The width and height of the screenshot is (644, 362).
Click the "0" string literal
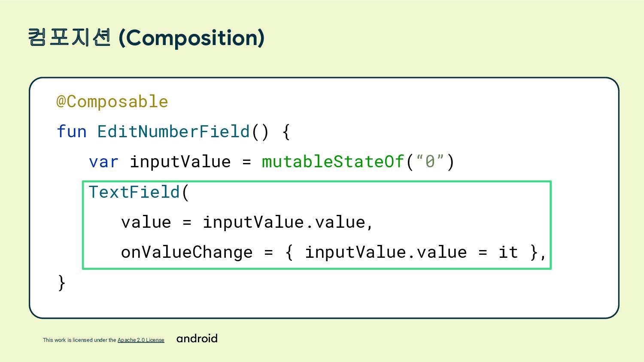(431, 162)
